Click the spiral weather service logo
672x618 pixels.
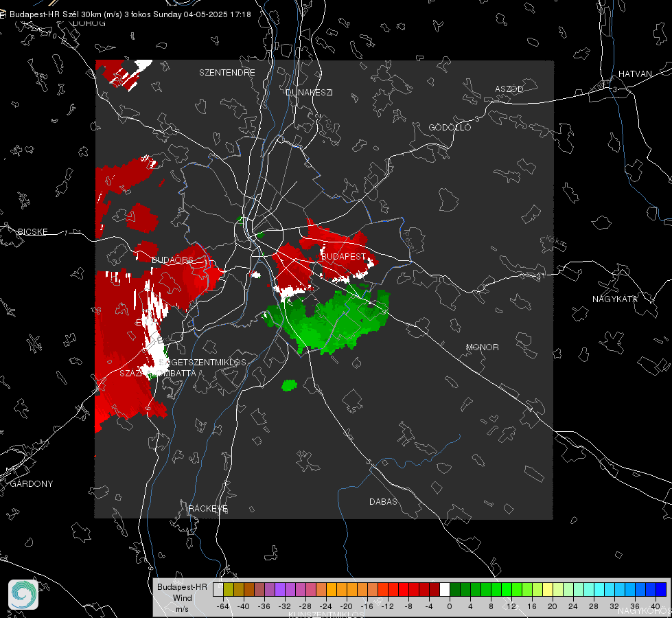23,595
